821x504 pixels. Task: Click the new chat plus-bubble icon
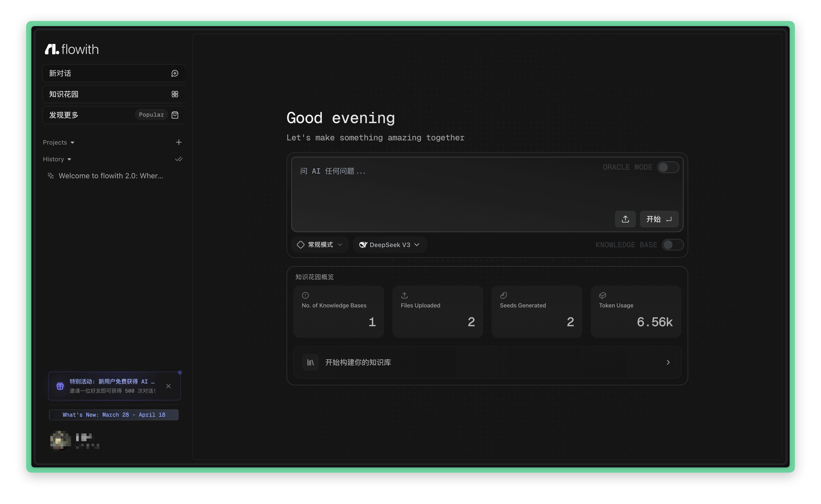coord(175,73)
